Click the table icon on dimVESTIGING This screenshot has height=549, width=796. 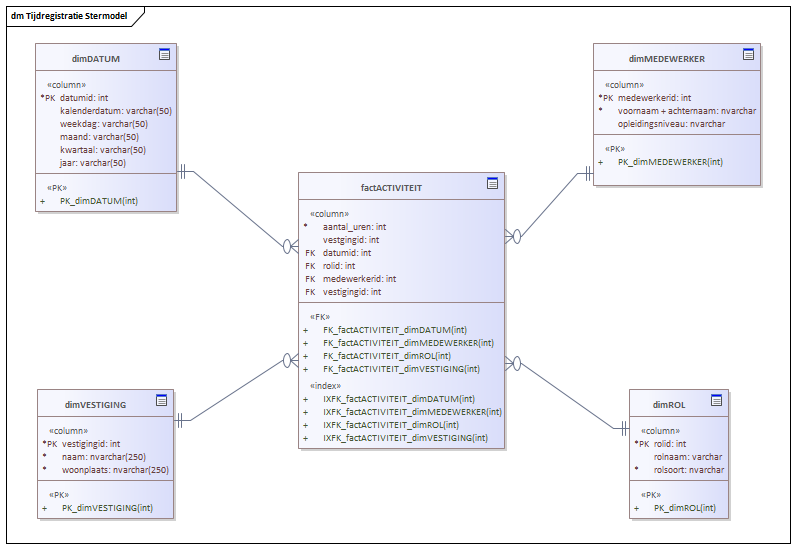tap(161, 402)
